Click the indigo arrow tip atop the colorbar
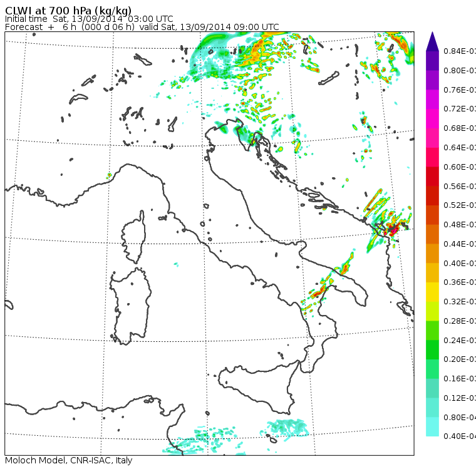The height and width of the screenshot is (469, 476). point(432,41)
